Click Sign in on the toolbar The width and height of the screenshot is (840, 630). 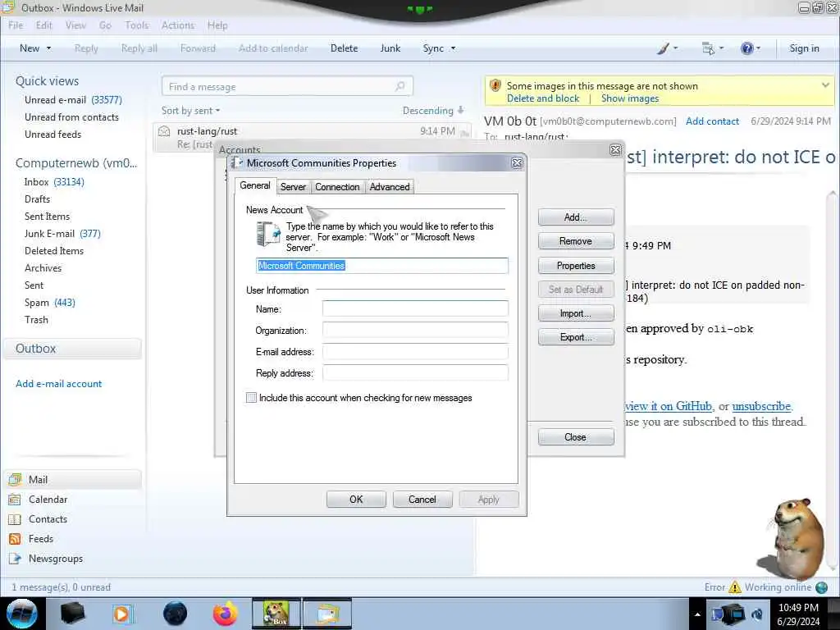(804, 48)
